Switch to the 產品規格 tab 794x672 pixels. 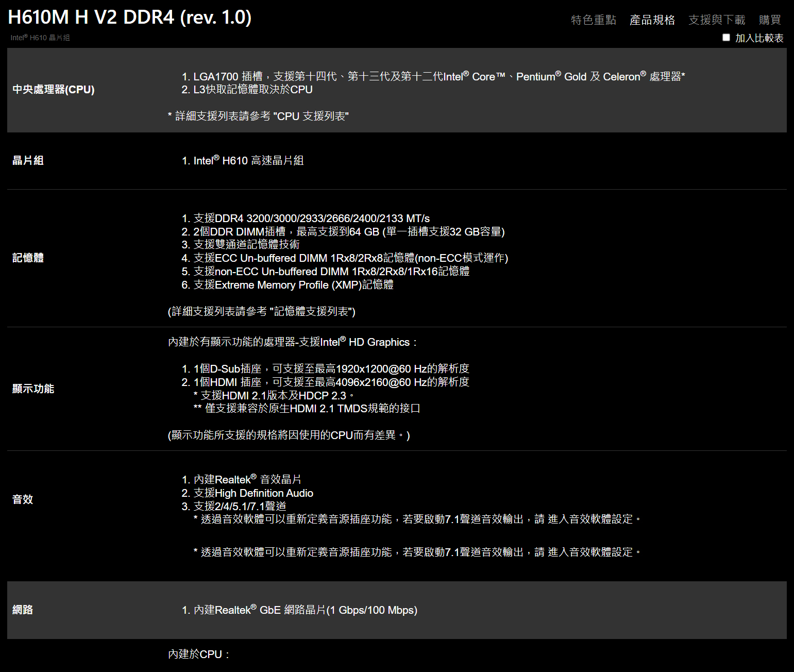tap(652, 20)
